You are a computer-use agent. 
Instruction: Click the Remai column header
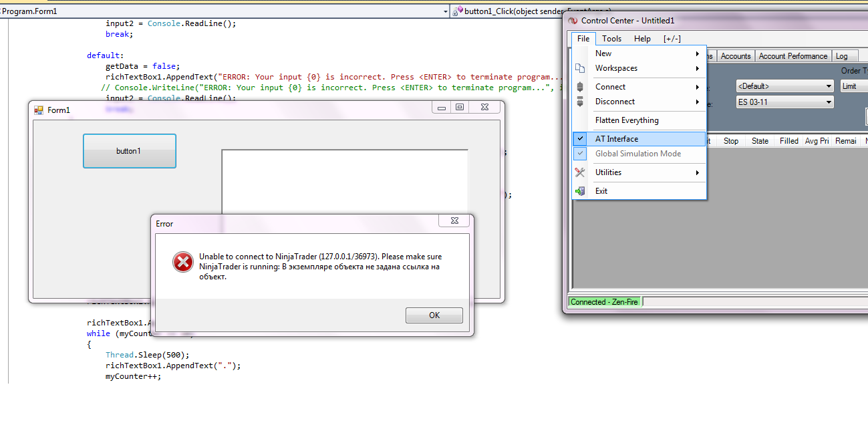click(x=846, y=141)
